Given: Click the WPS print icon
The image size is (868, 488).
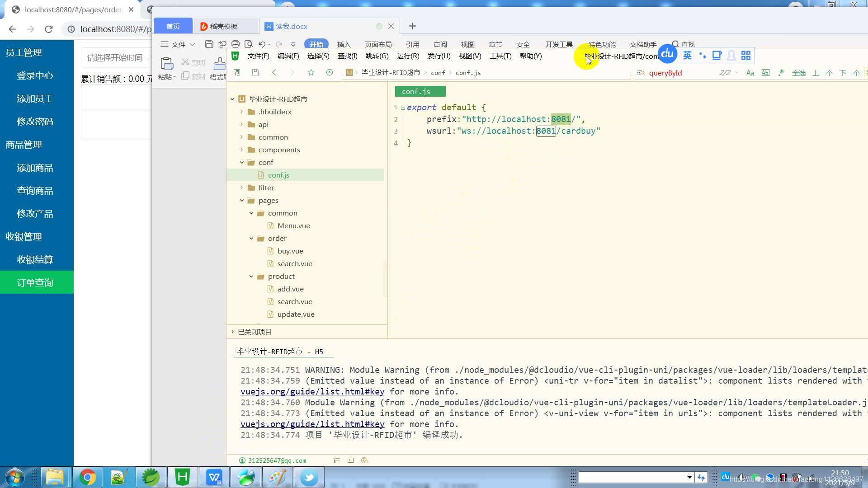Looking at the screenshot, I should [236, 44].
